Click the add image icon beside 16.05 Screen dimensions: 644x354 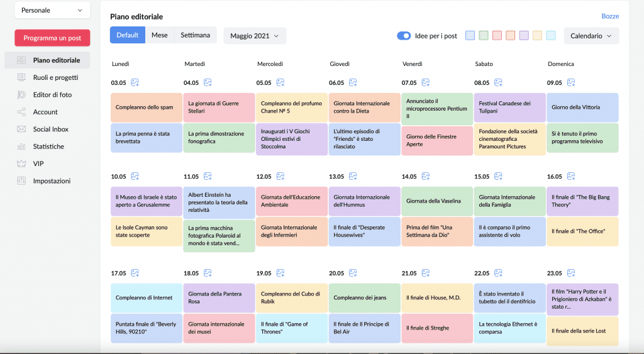tap(571, 176)
